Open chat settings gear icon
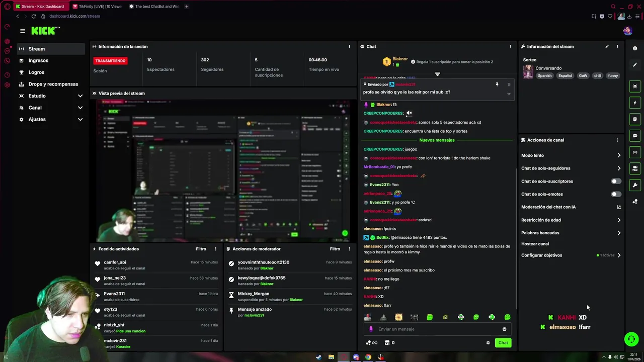Screen dimensions: 644x362 [488, 343]
